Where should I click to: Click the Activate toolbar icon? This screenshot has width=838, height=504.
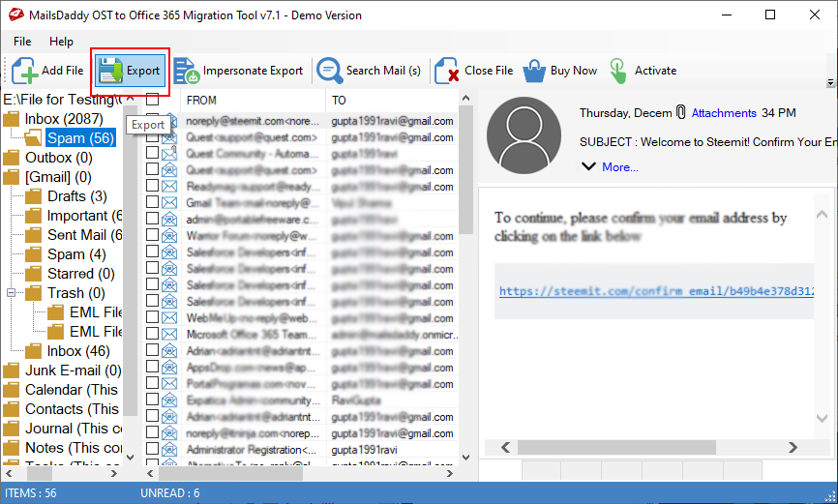coord(617,71)
